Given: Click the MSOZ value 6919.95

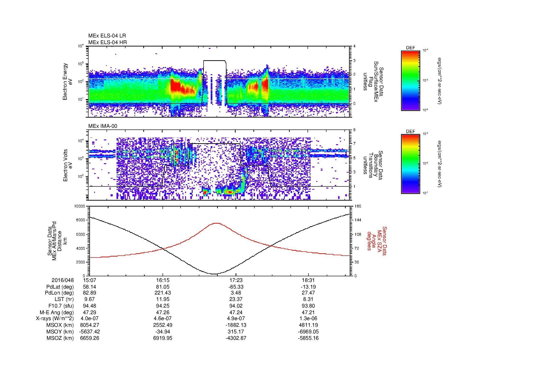Looking at the screenshot, I should [163, 338].
